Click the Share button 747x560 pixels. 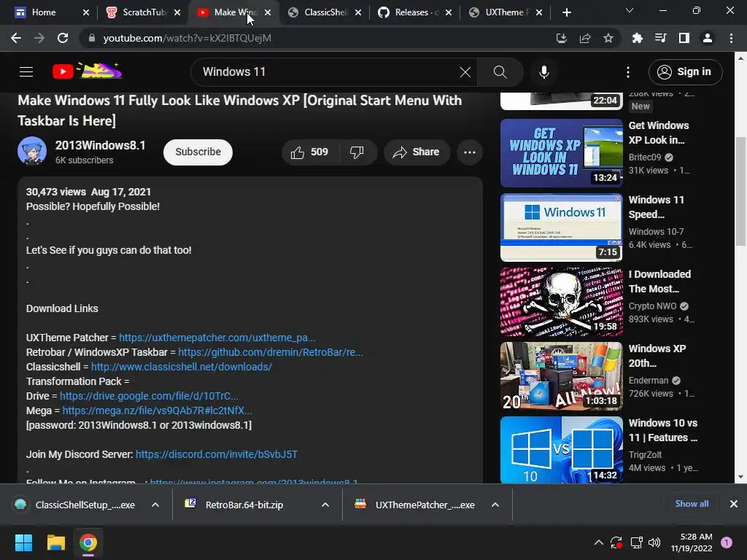pos(417,152)
